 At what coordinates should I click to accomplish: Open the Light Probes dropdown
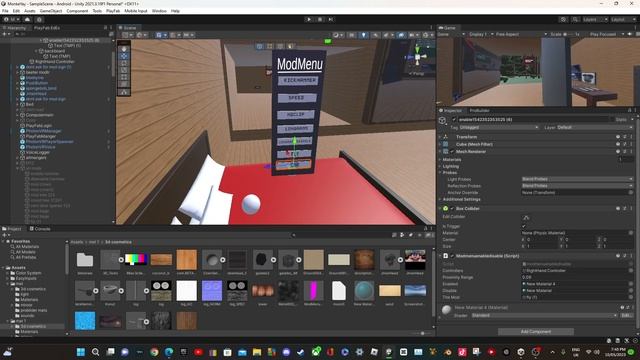pos(577,179)
